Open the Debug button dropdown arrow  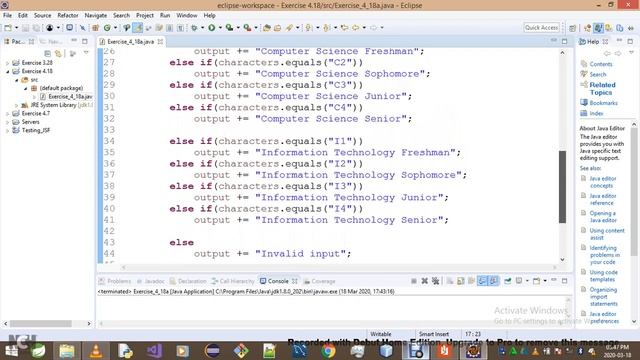point(202,28)
